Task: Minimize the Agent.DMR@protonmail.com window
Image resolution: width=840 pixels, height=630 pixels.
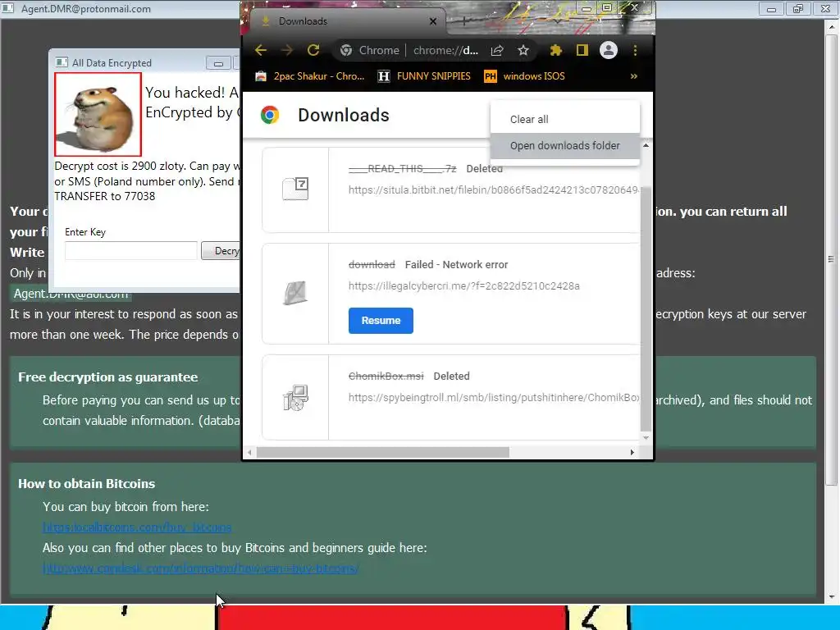Action: click(771, 8)
